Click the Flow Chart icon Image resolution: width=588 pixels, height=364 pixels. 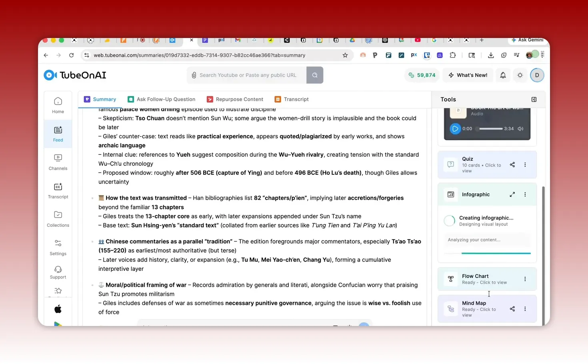click(451, 279)
